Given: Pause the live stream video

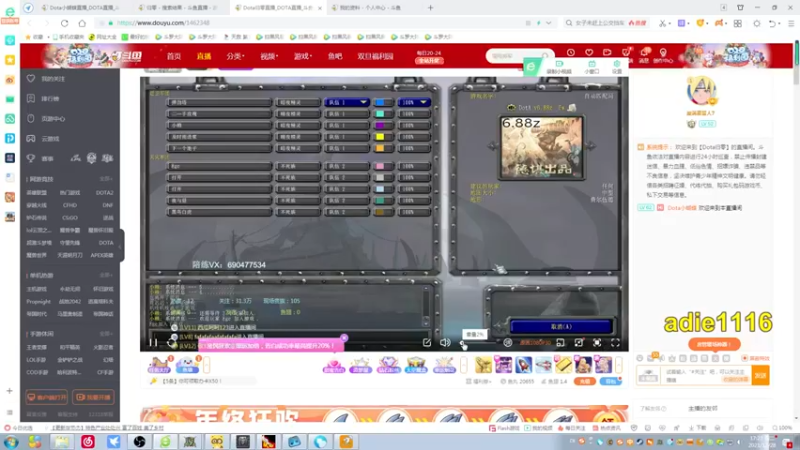Looking at the screenshot, I should pyautogui.click(x=153, y=343).
